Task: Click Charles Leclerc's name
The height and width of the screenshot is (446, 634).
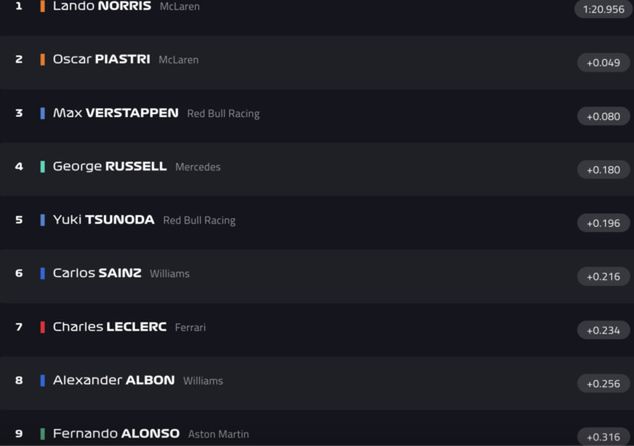Action: (109, 327)
